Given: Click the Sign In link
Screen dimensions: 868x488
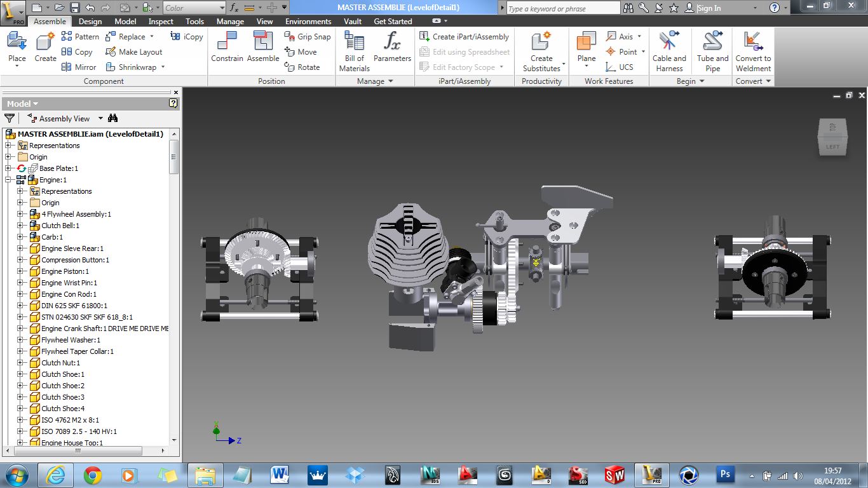Looking at the screenshot, I should tap(709, 8).
